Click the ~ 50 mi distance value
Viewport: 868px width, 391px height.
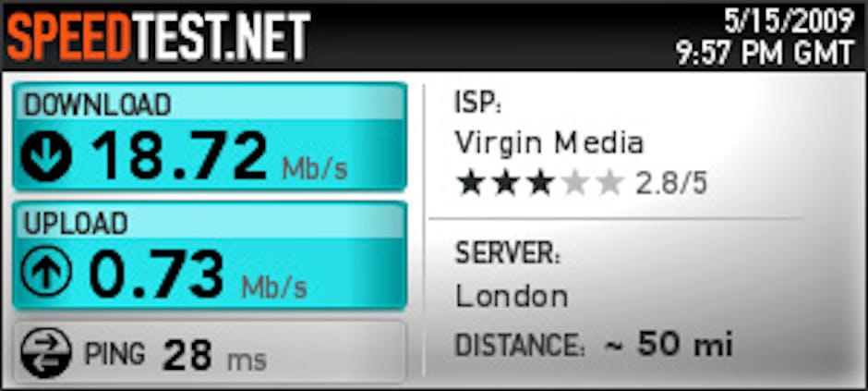[x=668, y=344]
